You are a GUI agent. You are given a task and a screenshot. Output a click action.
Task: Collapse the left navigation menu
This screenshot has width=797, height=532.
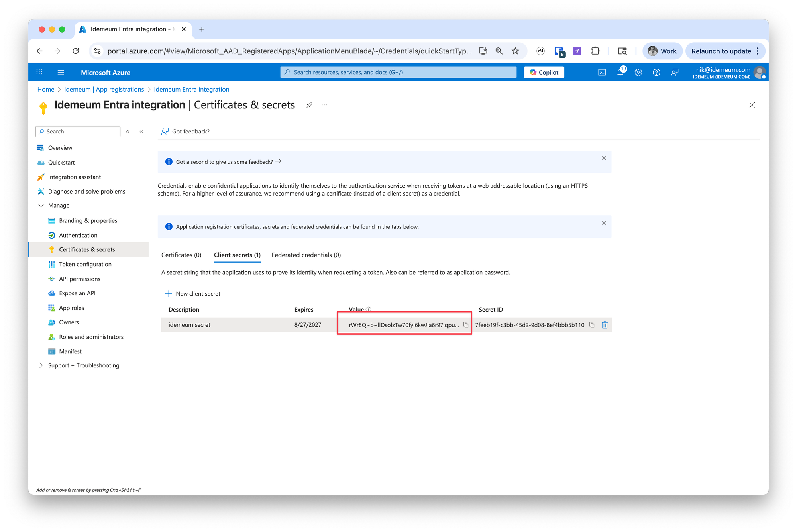coord(141,132)
